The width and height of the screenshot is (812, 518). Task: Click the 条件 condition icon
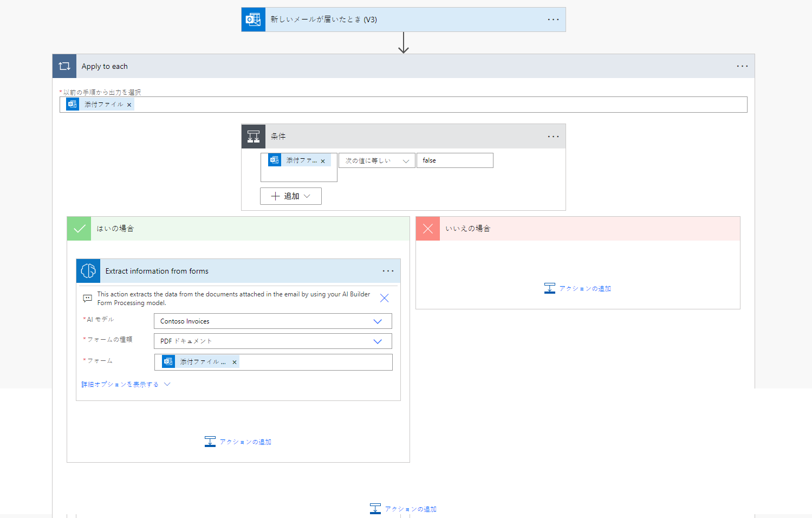[x=254, y=137]
